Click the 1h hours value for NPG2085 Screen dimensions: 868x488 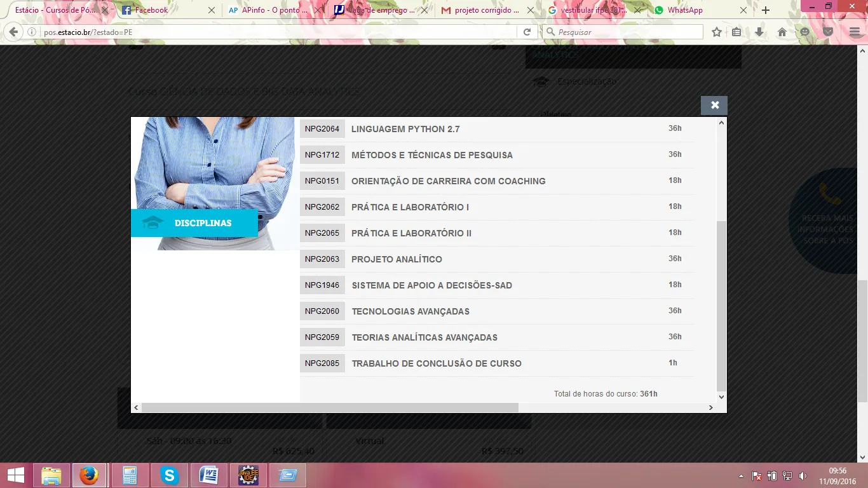[673, 363]
